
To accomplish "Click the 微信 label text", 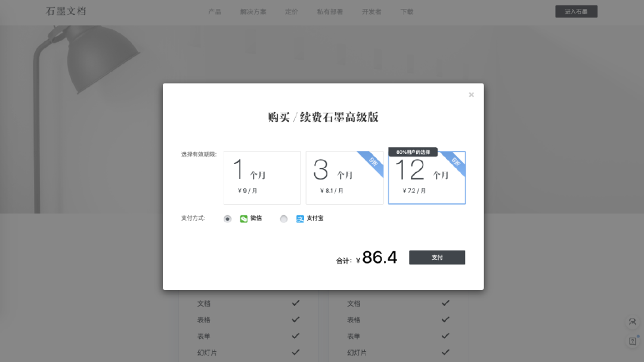I will [x=256, y=218].
